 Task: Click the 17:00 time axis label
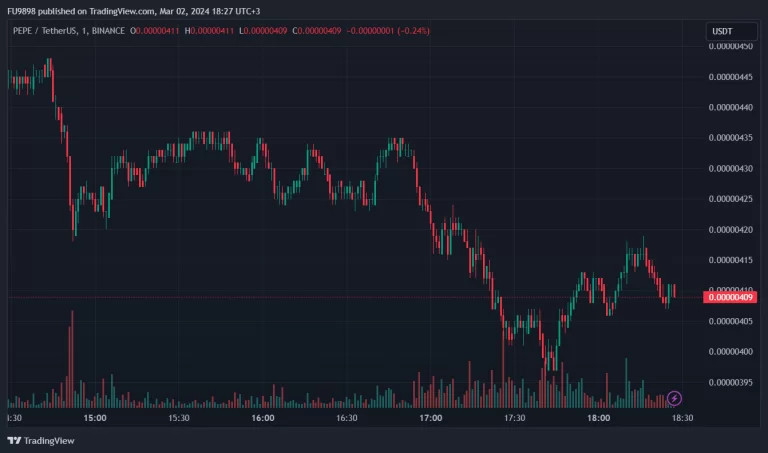(431, 418)
